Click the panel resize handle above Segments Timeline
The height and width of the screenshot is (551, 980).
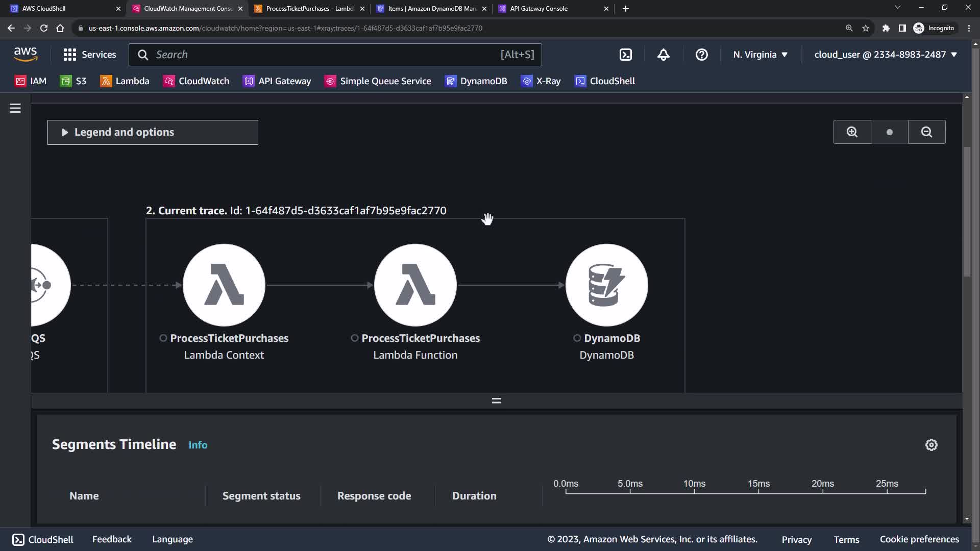[x=496, y=401]
